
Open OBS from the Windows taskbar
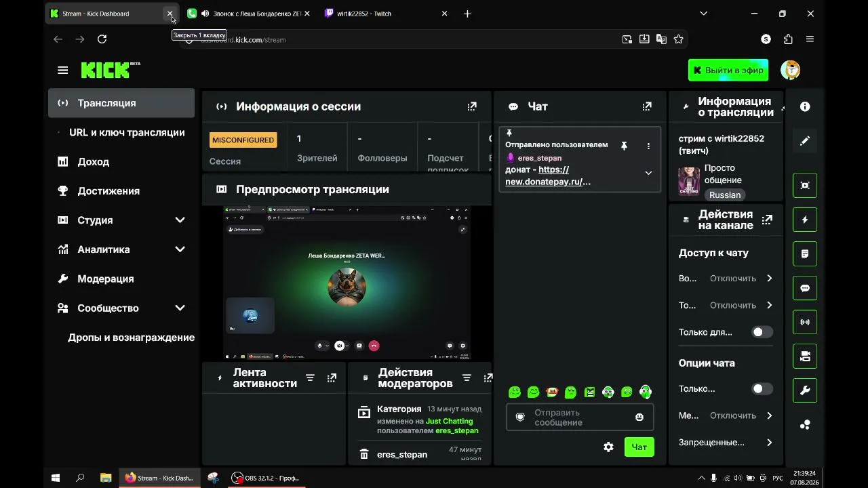coord(266,478)
